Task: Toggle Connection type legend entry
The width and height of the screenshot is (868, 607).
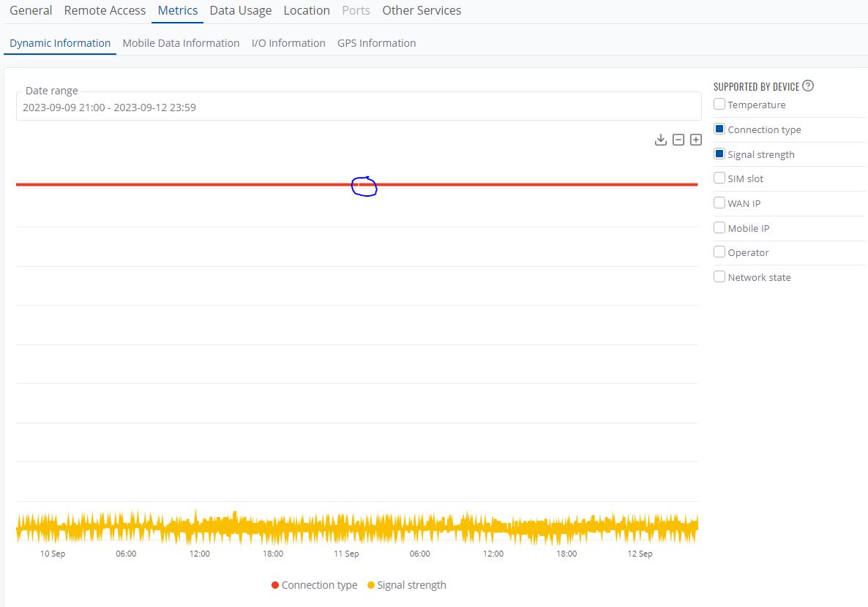Action: [x=315, y=585]
